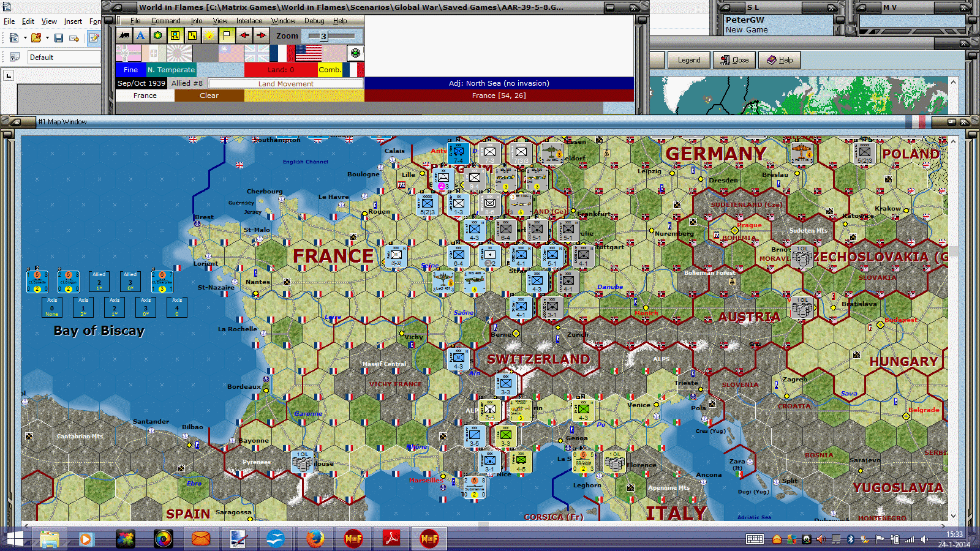This screenshot has height=551, width=980.
Task: Open the Command menu
Action: 165,20
